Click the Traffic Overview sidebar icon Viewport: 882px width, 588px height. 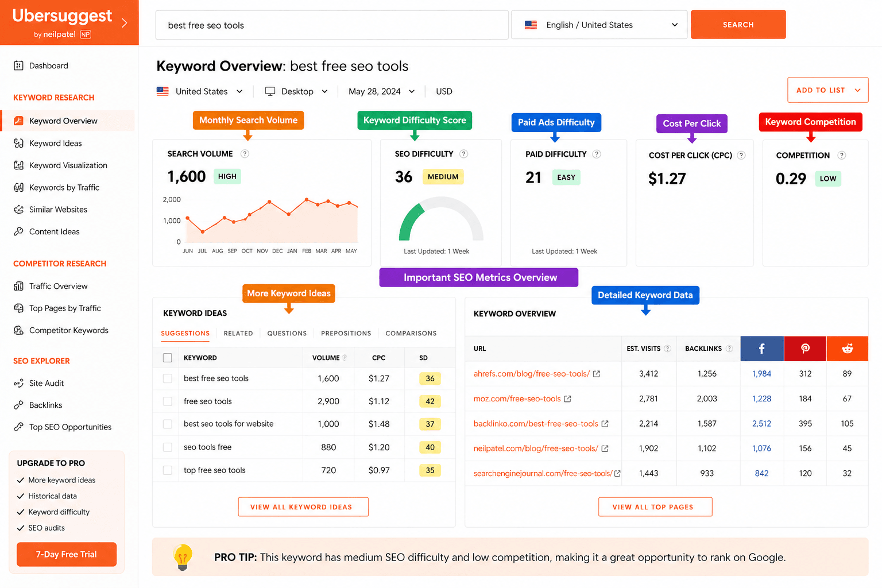18,286
